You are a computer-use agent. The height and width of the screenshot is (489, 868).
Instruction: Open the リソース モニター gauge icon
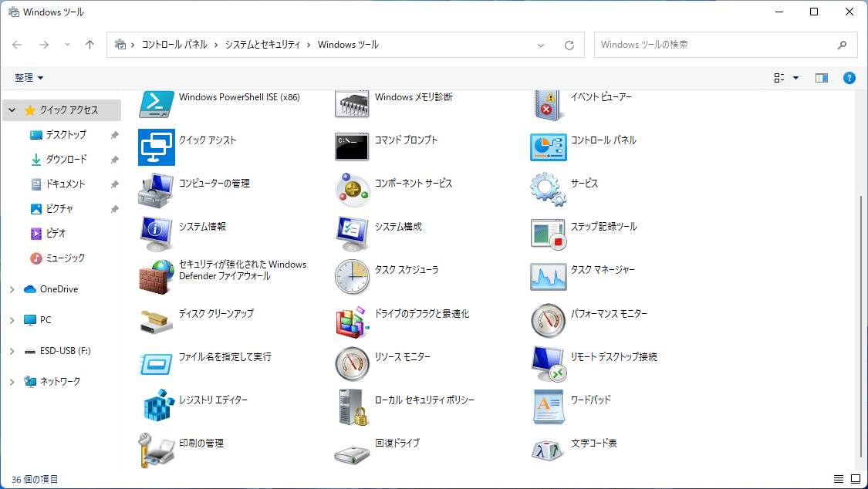pyautogui.click(x=352, y=363)
